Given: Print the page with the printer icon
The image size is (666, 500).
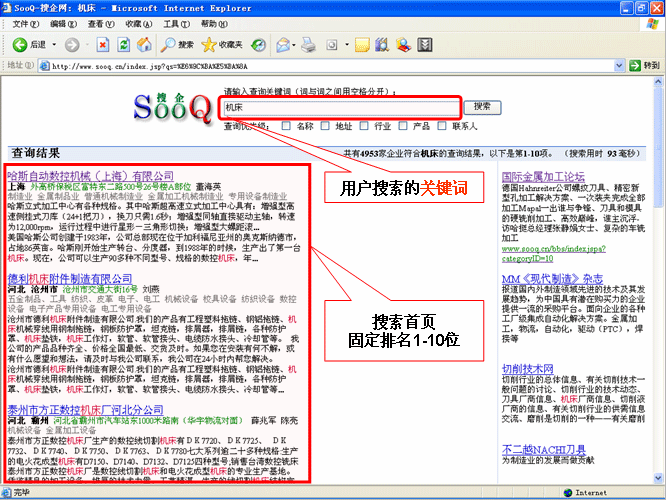Looking at the screenshot, I should [309, 45].
